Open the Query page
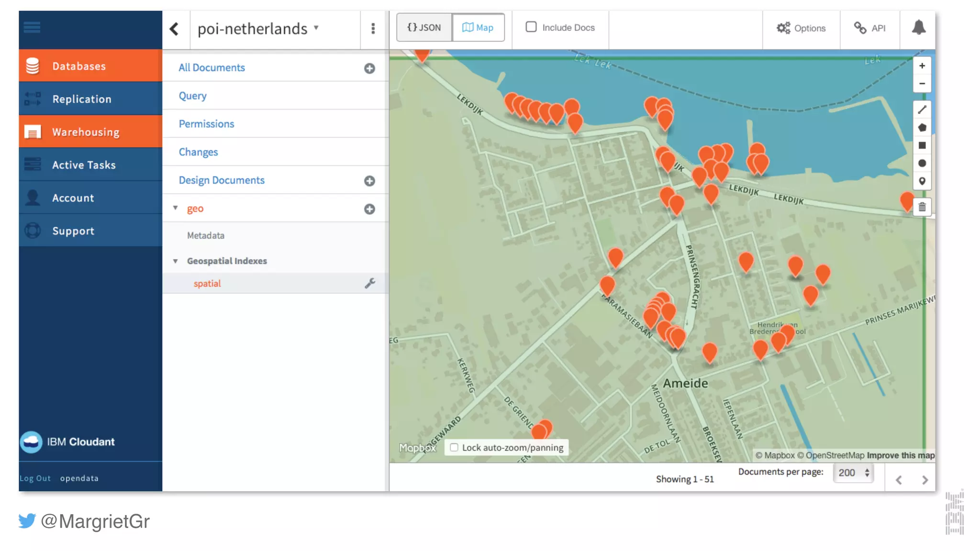Screen dimensions: 980x551 coord(193,96)
